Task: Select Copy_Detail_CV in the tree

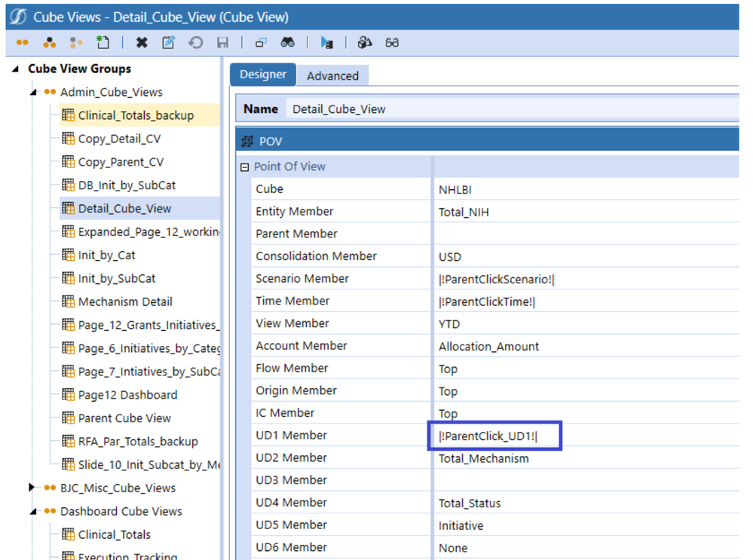Action: 119,139
